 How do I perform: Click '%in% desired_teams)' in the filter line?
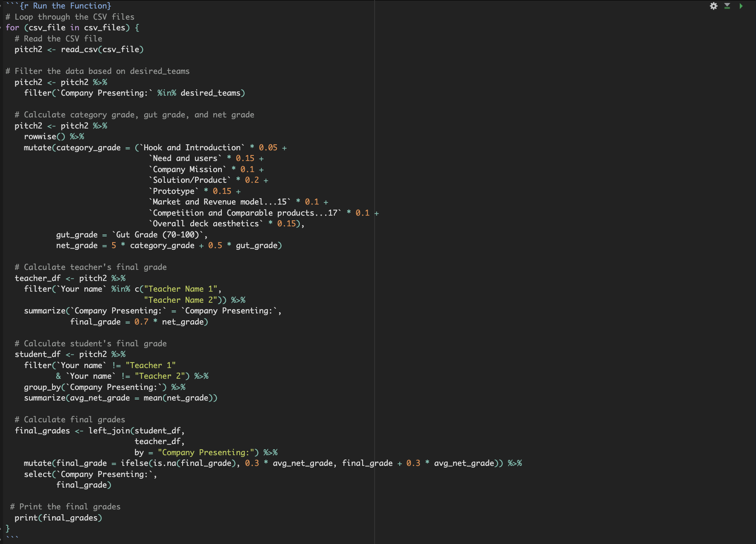[x=201, y=93]
